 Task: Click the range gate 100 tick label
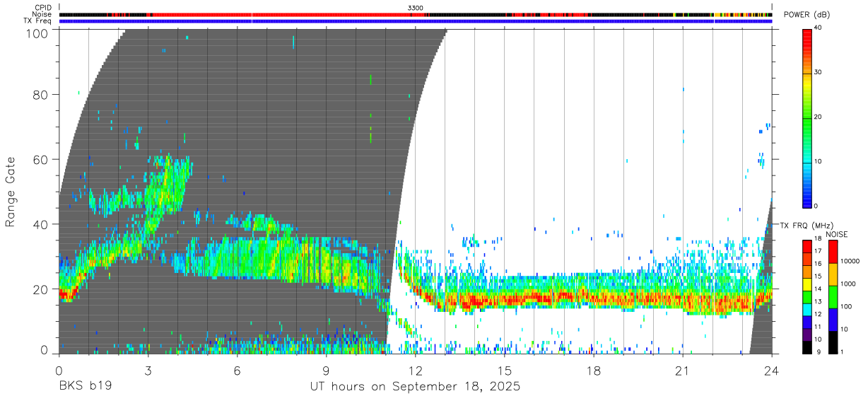pyautogui.click(x=37, y=33)
